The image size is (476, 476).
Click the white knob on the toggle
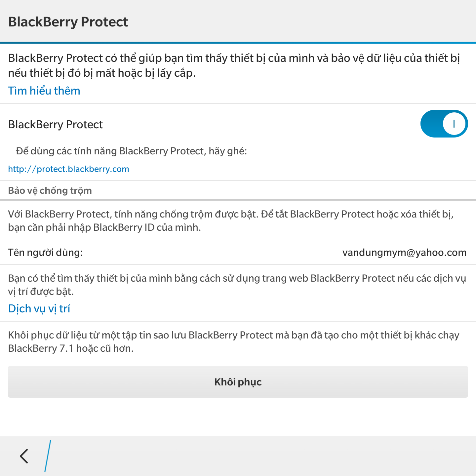click(x=454, y=124)
